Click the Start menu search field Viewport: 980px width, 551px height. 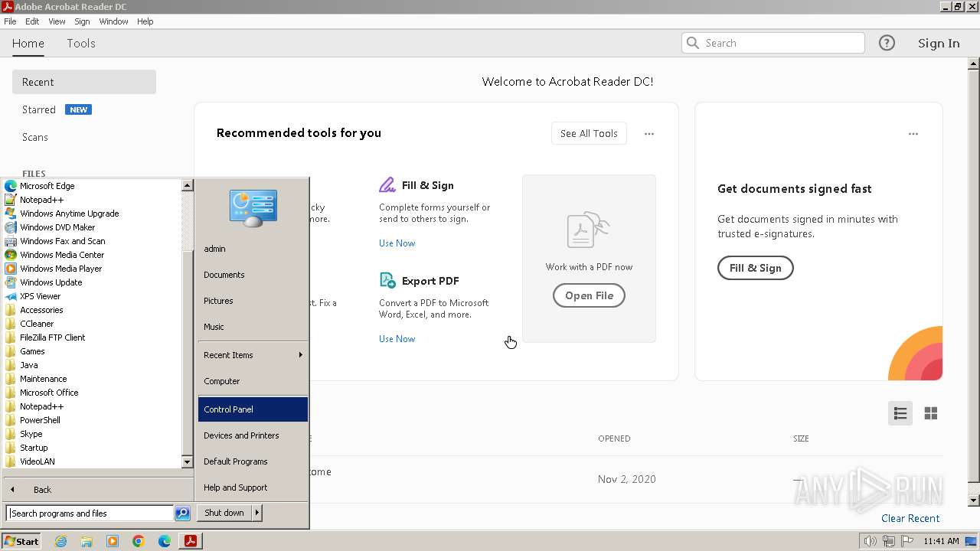pos(90,514)
